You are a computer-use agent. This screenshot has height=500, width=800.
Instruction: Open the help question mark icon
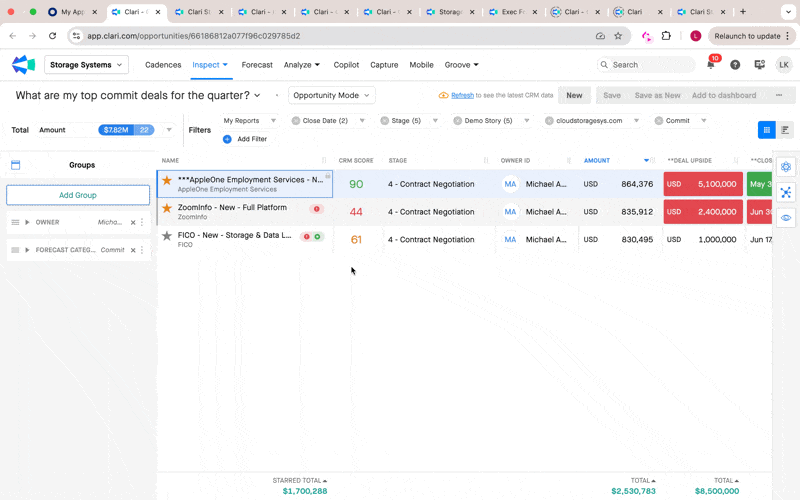click(735, 65)
